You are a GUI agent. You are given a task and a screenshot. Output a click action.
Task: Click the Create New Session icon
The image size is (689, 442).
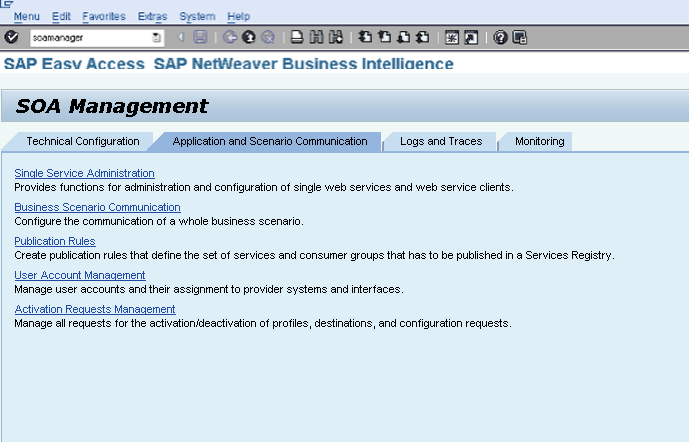click(x=452, y=37)
